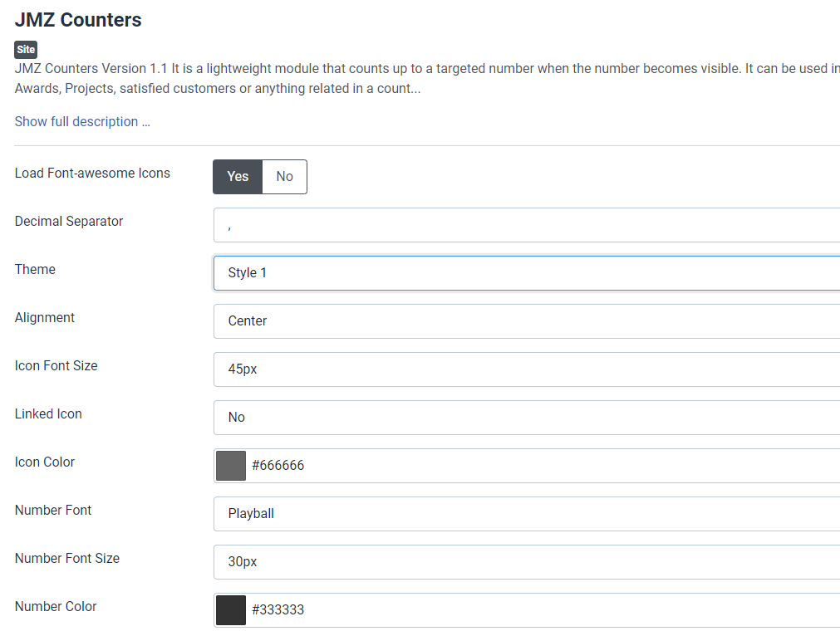
Task: Click the Load Font-awesome Icons label
Action: tap(92, 173)
